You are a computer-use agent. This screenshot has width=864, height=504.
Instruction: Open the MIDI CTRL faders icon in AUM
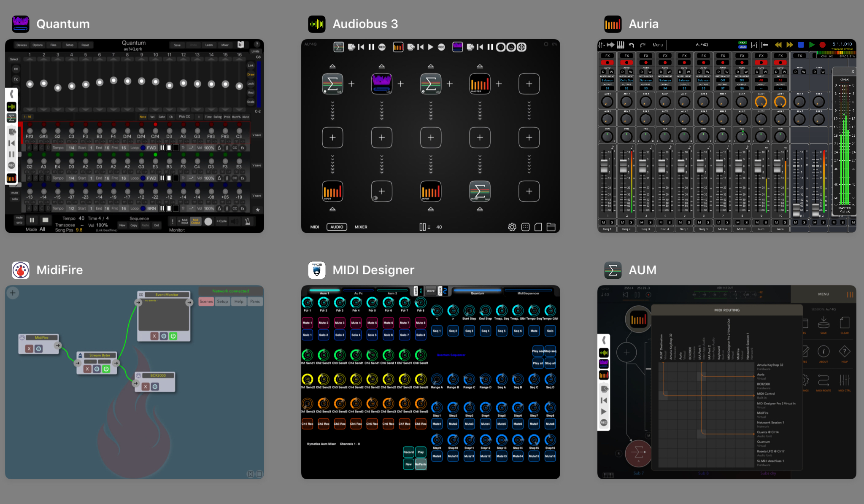tap(845, 380)
